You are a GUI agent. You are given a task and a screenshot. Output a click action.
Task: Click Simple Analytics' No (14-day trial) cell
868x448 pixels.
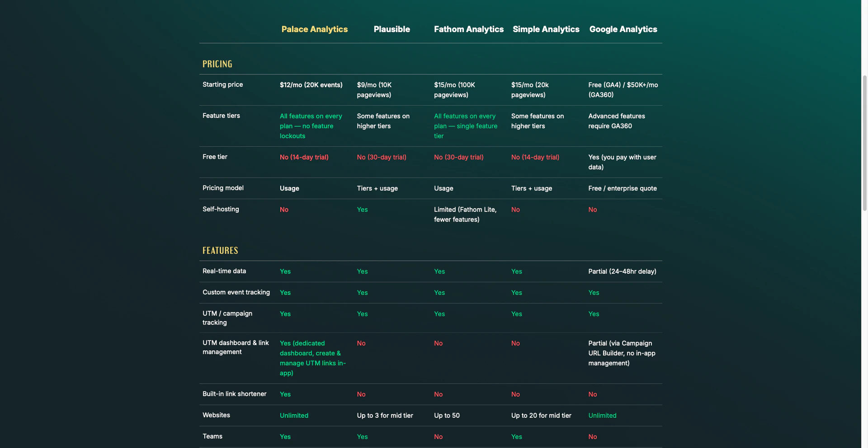click(535, 157)
